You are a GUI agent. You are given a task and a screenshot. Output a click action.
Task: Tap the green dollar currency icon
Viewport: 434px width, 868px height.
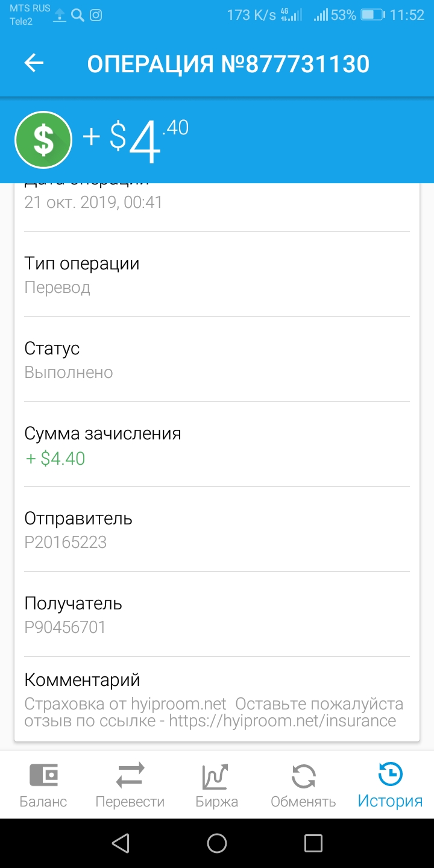43,140
